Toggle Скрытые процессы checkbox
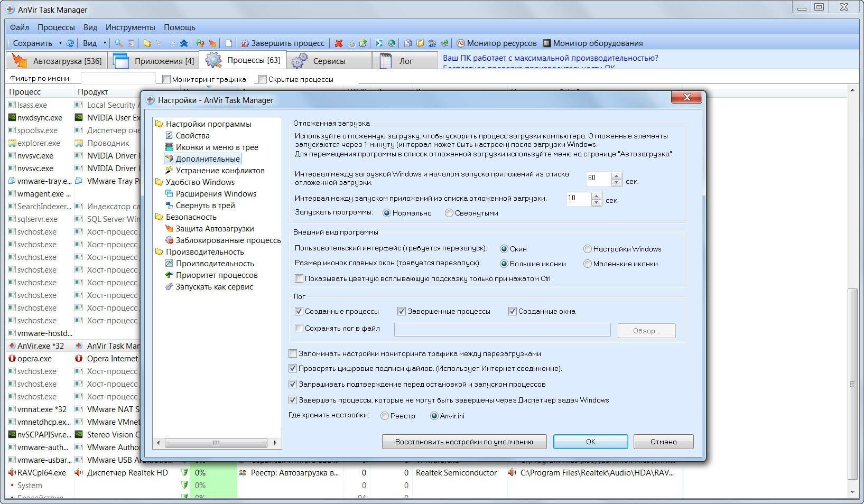Image resolution: width=864 pixels, height=504 pixels. tap(263, 79)
